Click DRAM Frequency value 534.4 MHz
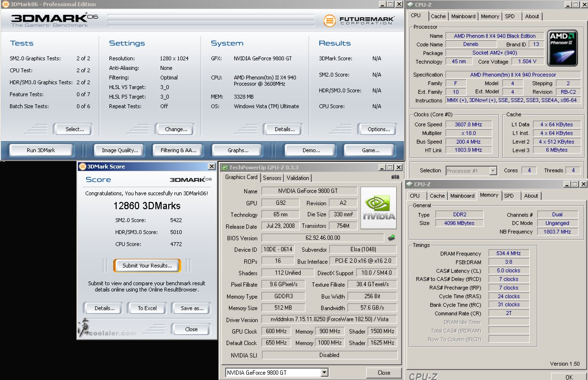The image size is (588, 380). [x=509, y=253]
